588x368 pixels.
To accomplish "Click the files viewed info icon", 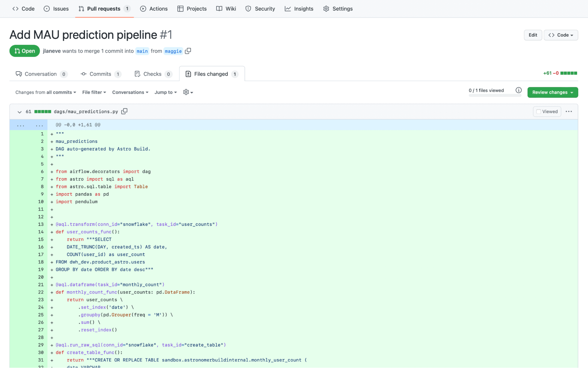I will [x=518, y=90].
